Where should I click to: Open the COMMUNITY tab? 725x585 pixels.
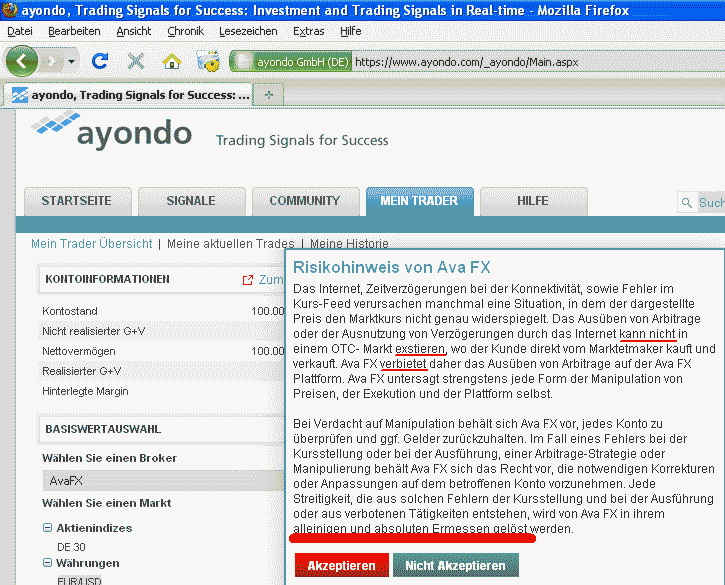click(304, 201)
